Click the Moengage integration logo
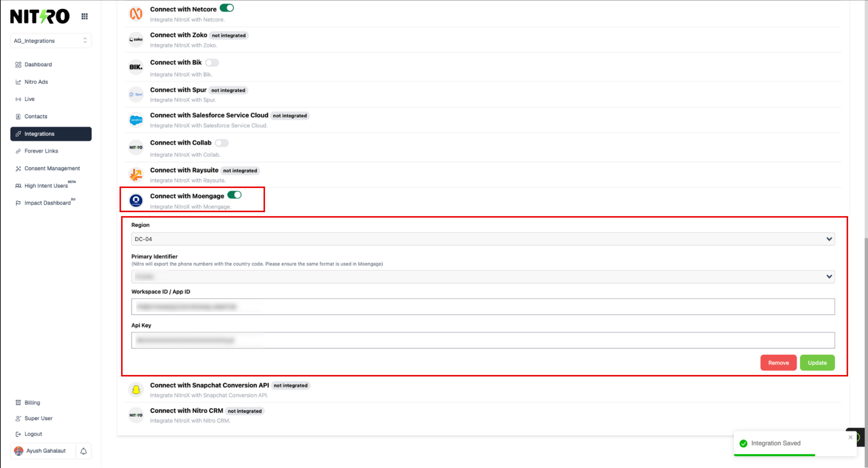Screen dimensions: 868x468 [x=136, y=201]
